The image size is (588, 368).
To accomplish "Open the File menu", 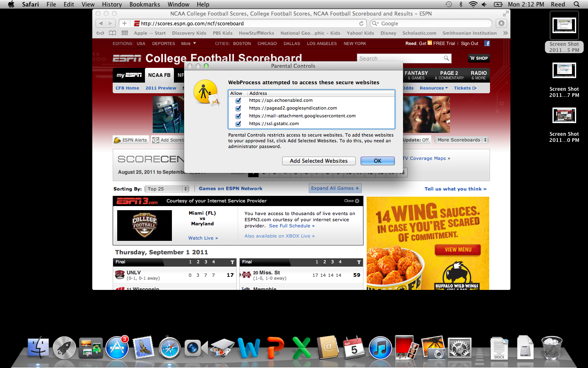I will pos(51,4).
